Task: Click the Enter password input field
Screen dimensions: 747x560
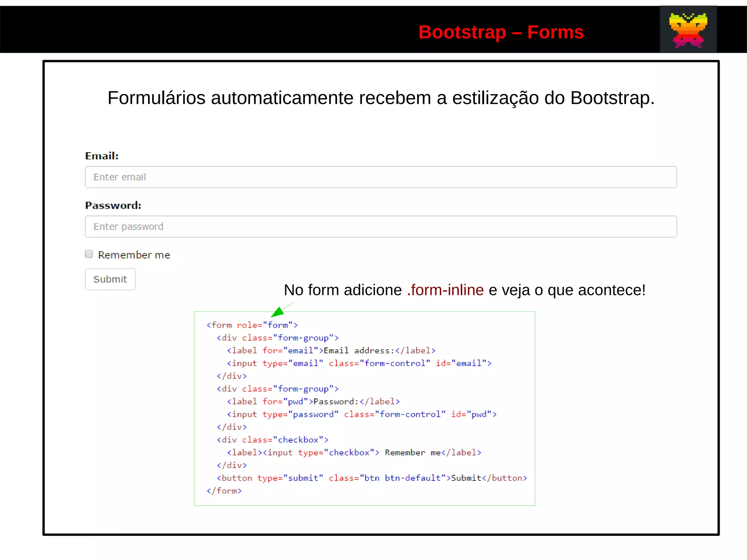Action: (x=381, y=226)
